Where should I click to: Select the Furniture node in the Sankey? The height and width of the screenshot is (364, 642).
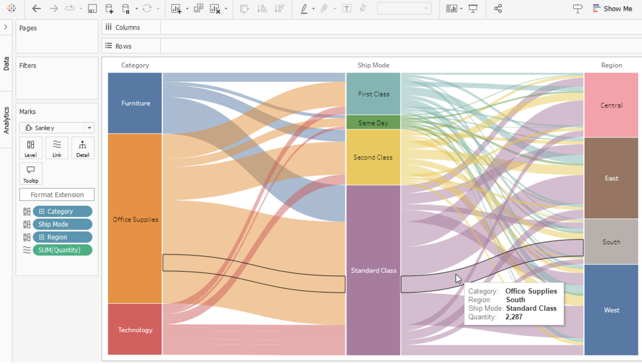135,103
